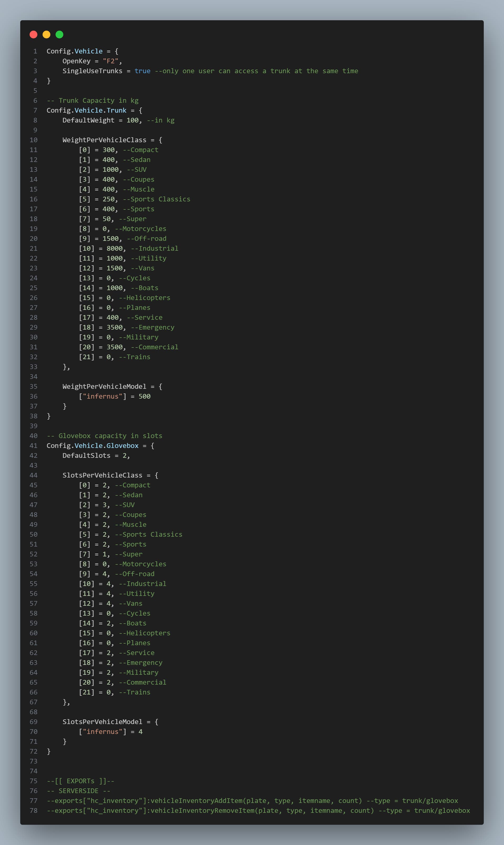Click line number 7 in the gutter

(35, 110)
